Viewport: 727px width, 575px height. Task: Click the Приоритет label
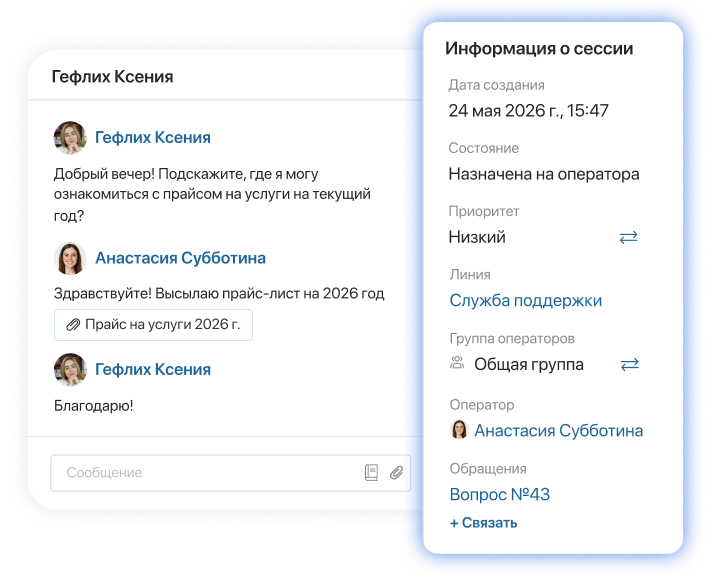(484, 211)
